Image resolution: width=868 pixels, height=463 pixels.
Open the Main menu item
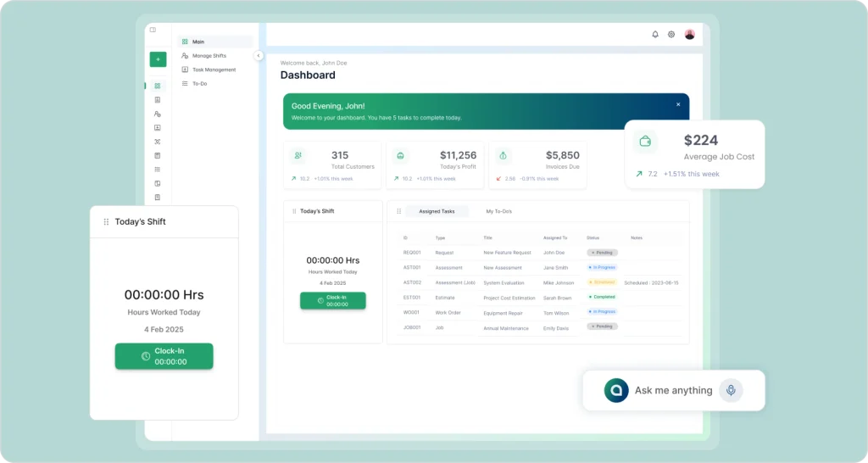point(215,42)
